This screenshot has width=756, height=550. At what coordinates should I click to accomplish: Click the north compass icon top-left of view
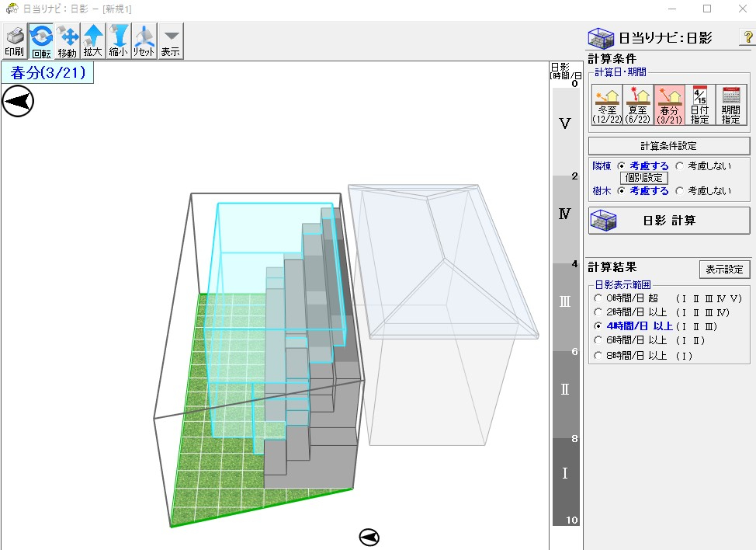(18, 101)
